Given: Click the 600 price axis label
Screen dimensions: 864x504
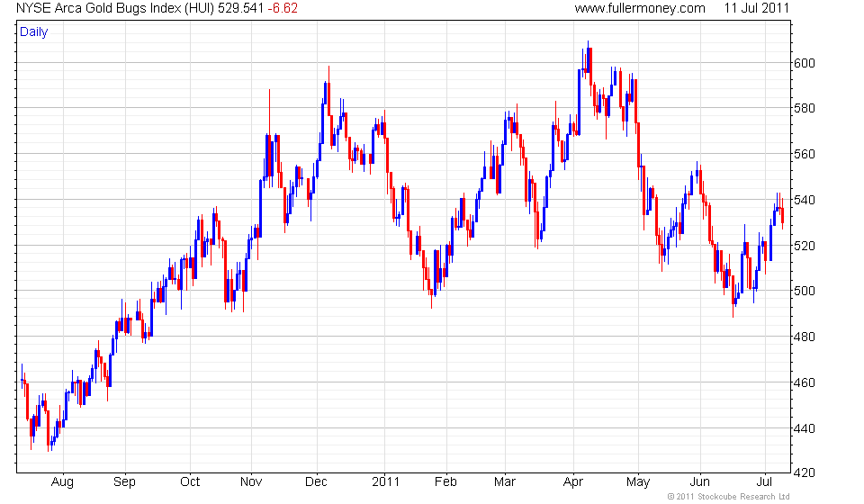Looking at the screenshot, I should [x=804, y=63].
